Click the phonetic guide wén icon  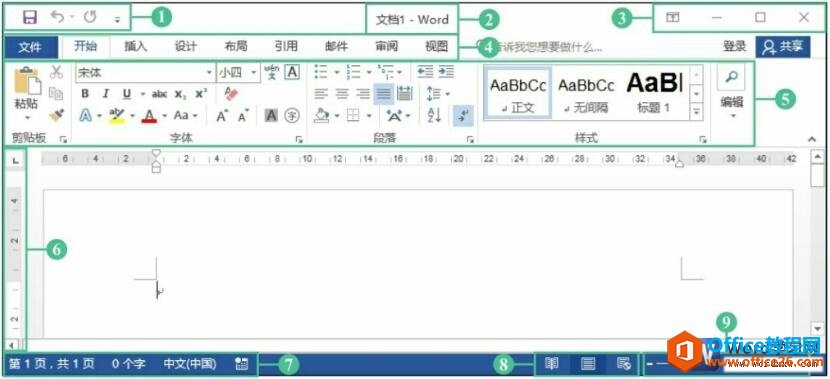click(272, 73)
